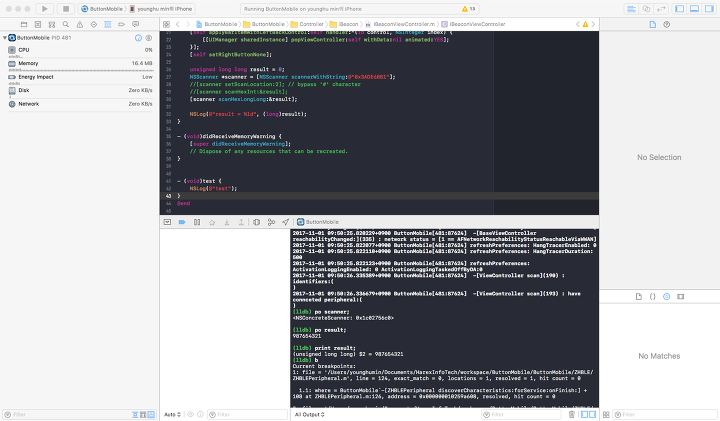Viewport: 720px width, 421px height.
Task: Click the iBeaconViewController class jump bar item
Action: 473,24
